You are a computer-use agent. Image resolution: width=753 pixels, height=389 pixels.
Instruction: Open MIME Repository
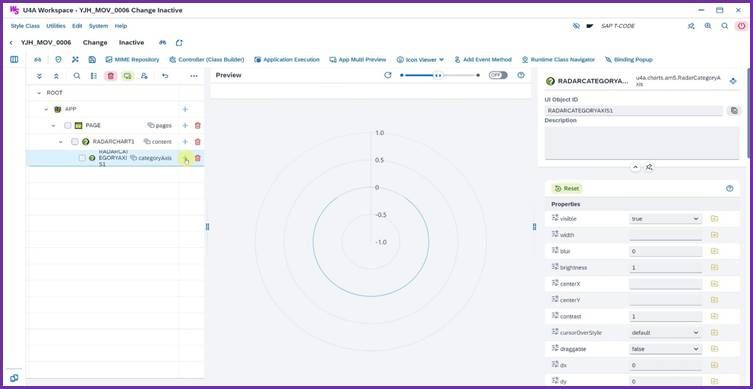pos(133,60)
